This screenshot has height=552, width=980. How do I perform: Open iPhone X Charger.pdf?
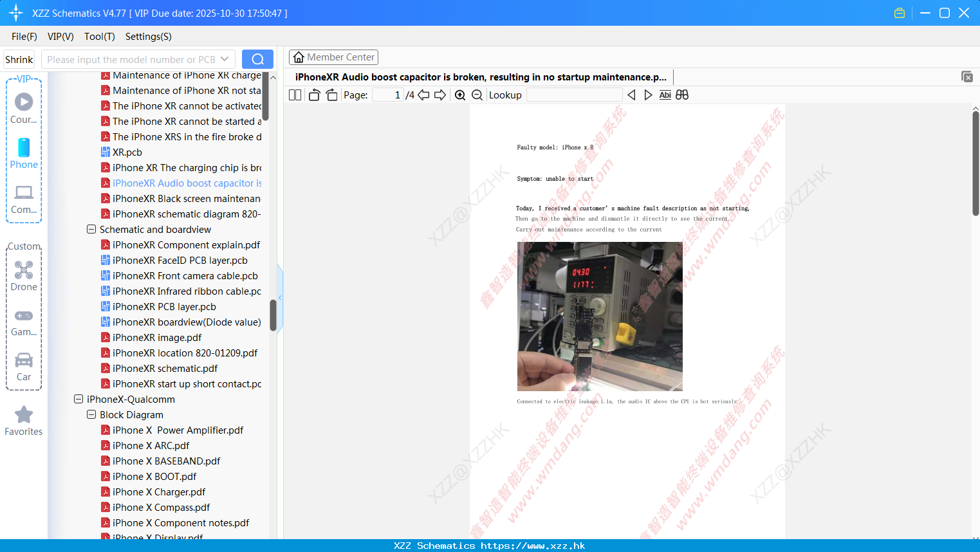point(159,492)
